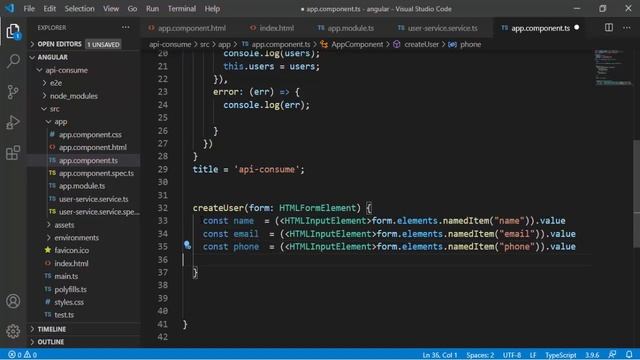
Task: Open Run and Debug view
Action: (13, 122)
